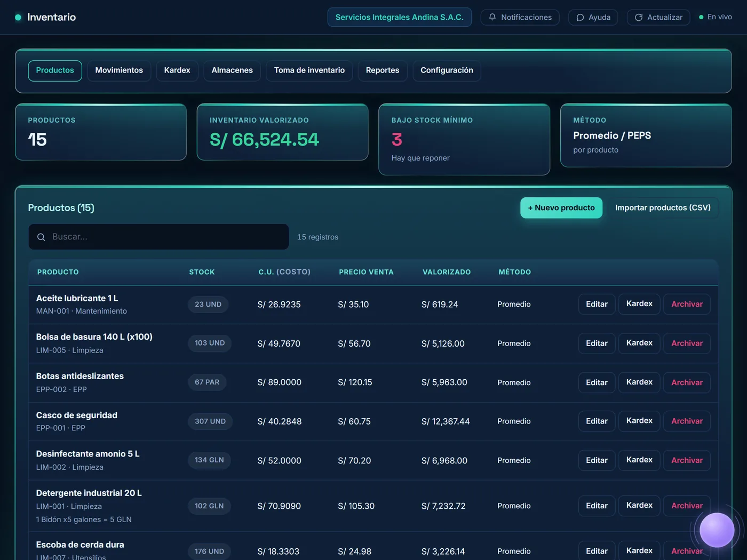Switch to the Movimientos tab
747x560 pixels.
(119, 70)
